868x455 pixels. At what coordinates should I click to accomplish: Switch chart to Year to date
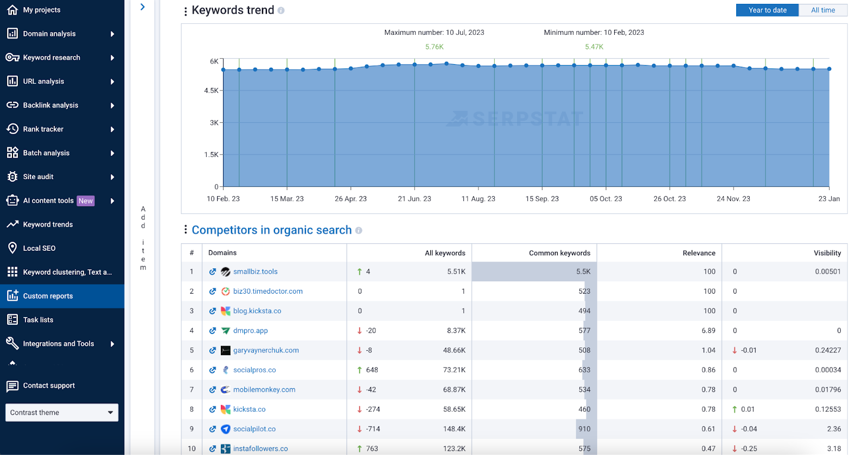pos(767,10)
